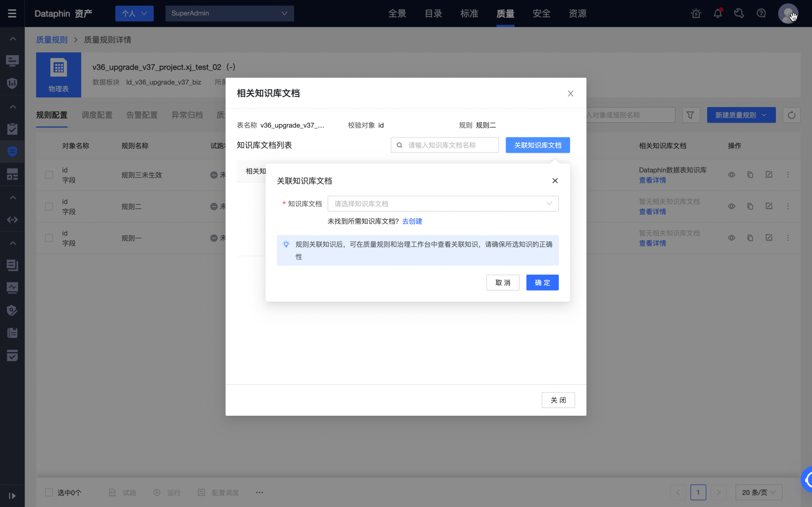The image size is (812, 507).
Task: Expand the 新建质量规则 dropdown button
Action: point(741,115)
